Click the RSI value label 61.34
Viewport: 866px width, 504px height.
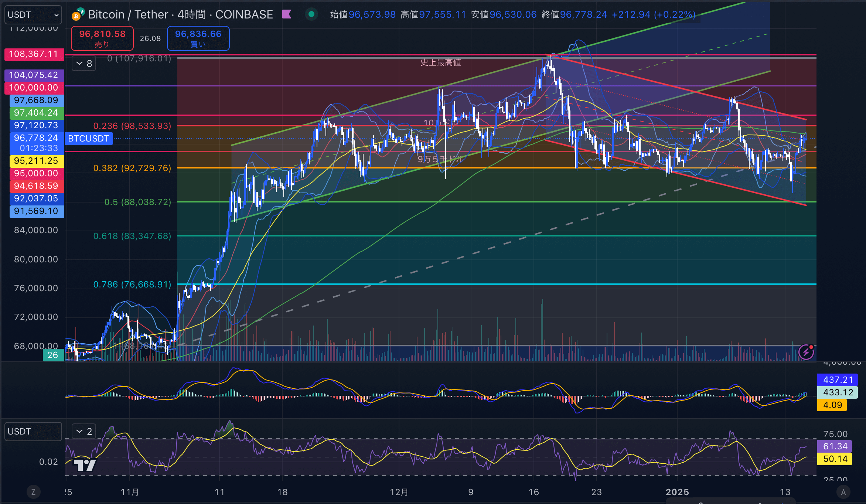click(x=835, y=446)
